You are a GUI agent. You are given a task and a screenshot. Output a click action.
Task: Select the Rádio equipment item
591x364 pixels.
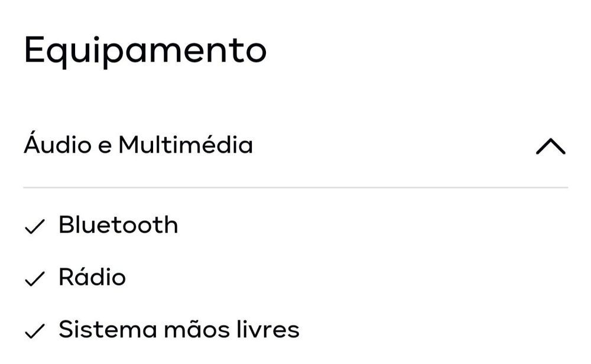pyautogui.click(x=92, y=277)
